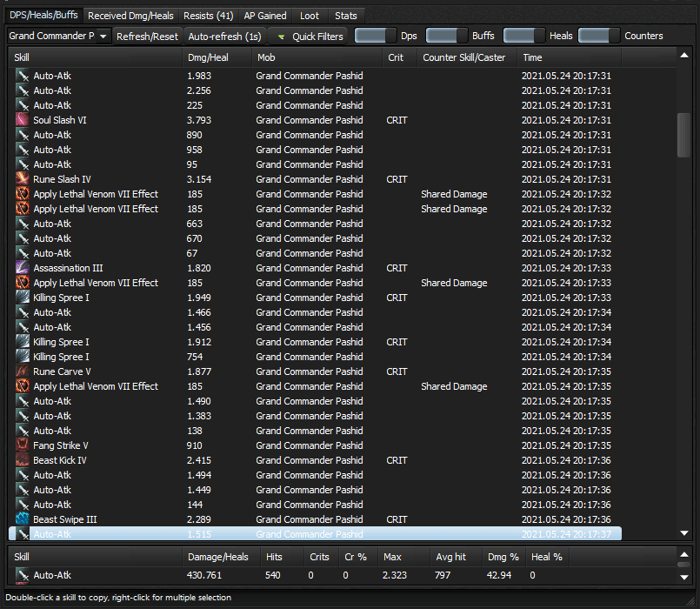Viewport: 700px width, 609px height.
Task: Select the Beast Swipe III skill icon
Action: click(x=23, y=519)
